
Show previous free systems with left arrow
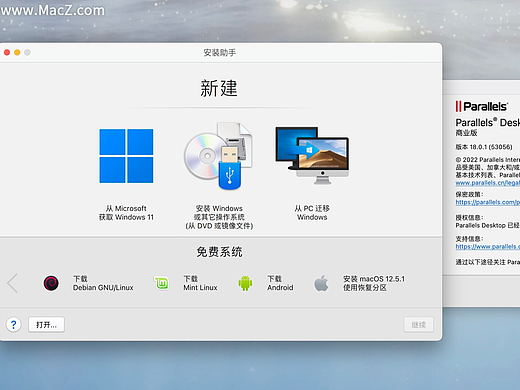pos(12,283)
